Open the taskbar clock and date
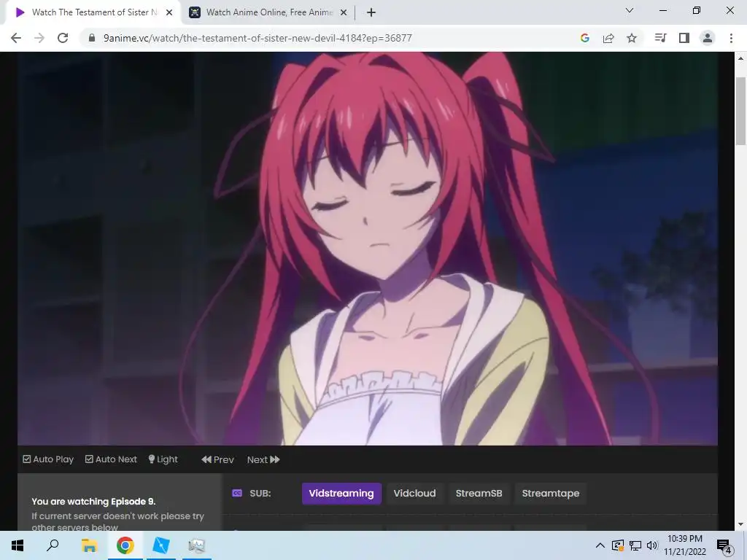 pos(684,545)
